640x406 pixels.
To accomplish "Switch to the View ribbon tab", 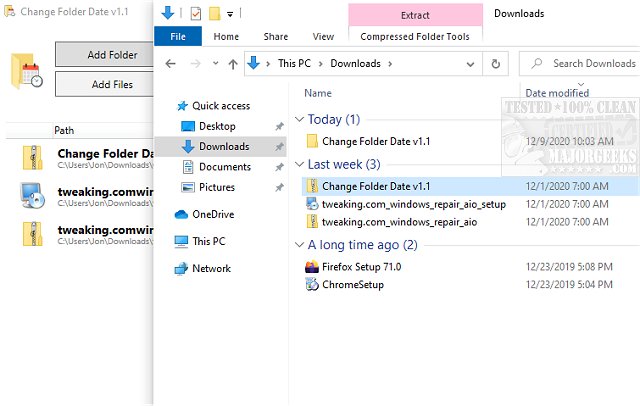I will (323, 37).
